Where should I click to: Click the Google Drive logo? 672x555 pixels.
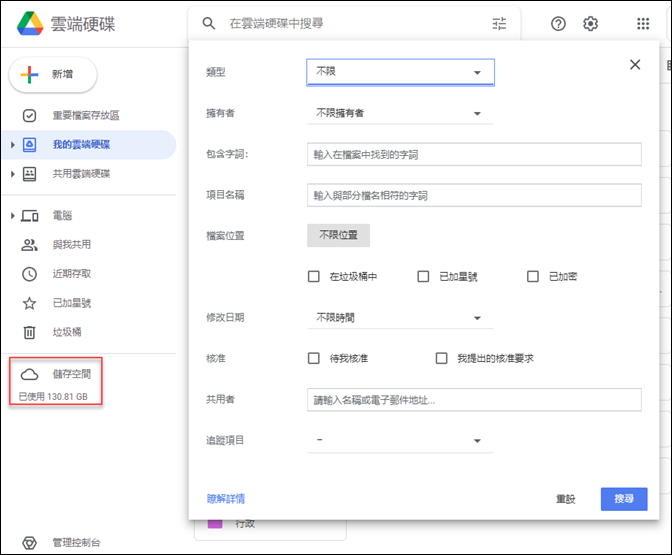tap(30, 24)
